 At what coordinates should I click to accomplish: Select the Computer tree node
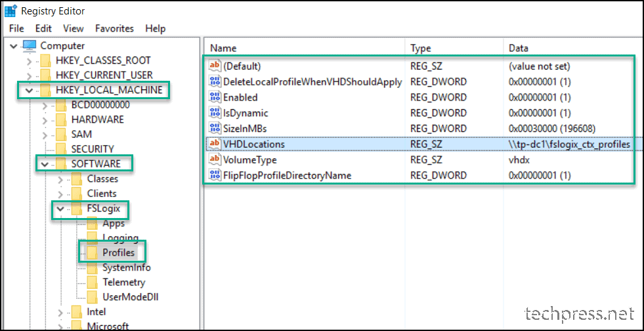coord(62,46)
